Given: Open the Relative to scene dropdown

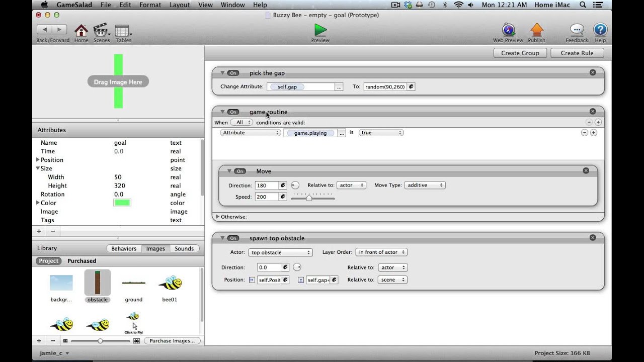Looking at the screenshot, I should point(392,280).
